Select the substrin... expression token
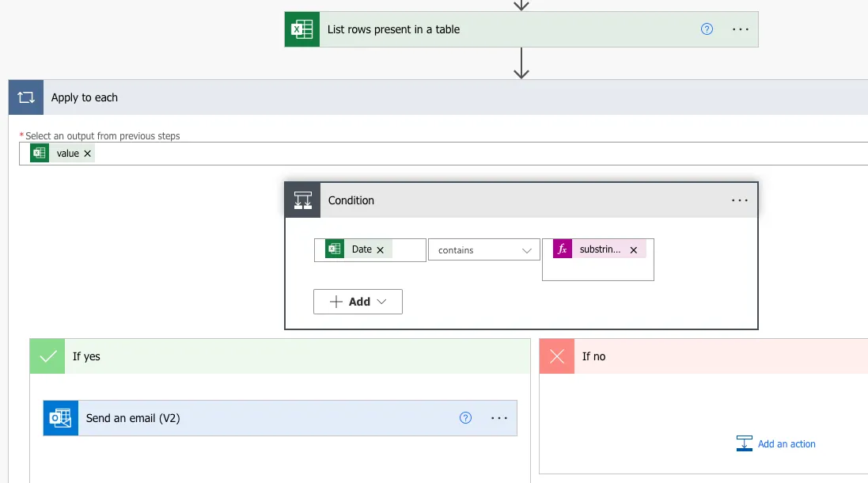The width and height of the screenshot is (868, 483). tap(600, 249)
